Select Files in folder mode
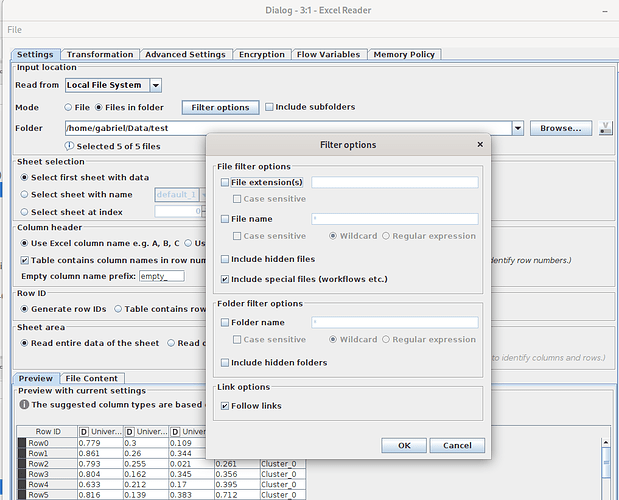Viewport: 619px width, 500px height. 99,107
